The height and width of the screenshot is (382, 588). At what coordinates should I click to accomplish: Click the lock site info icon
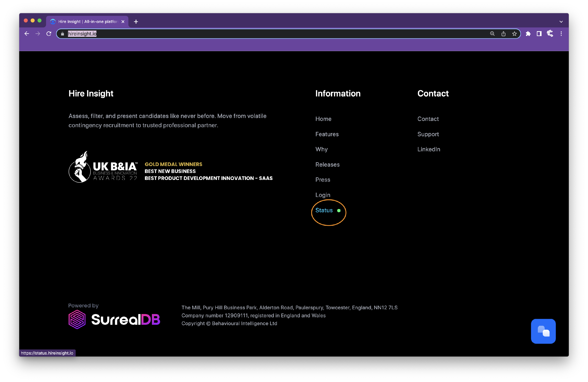[63, 34]
